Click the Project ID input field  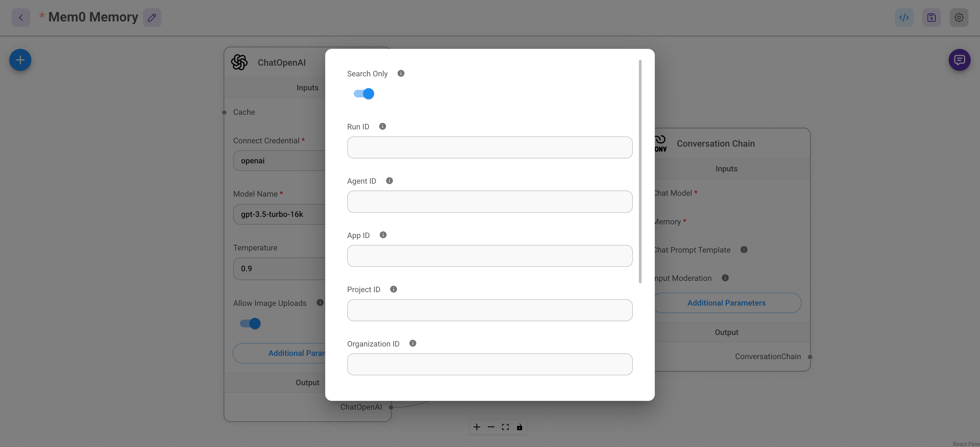coord(490,311)
